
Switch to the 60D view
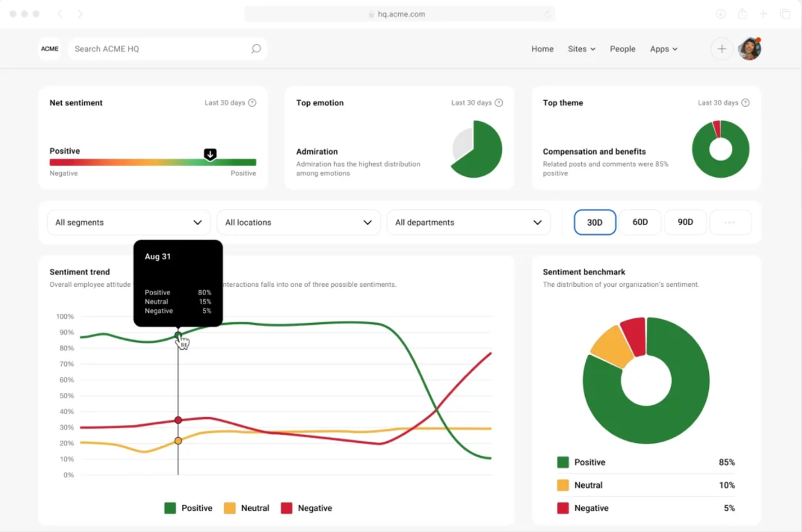point(640,222)
